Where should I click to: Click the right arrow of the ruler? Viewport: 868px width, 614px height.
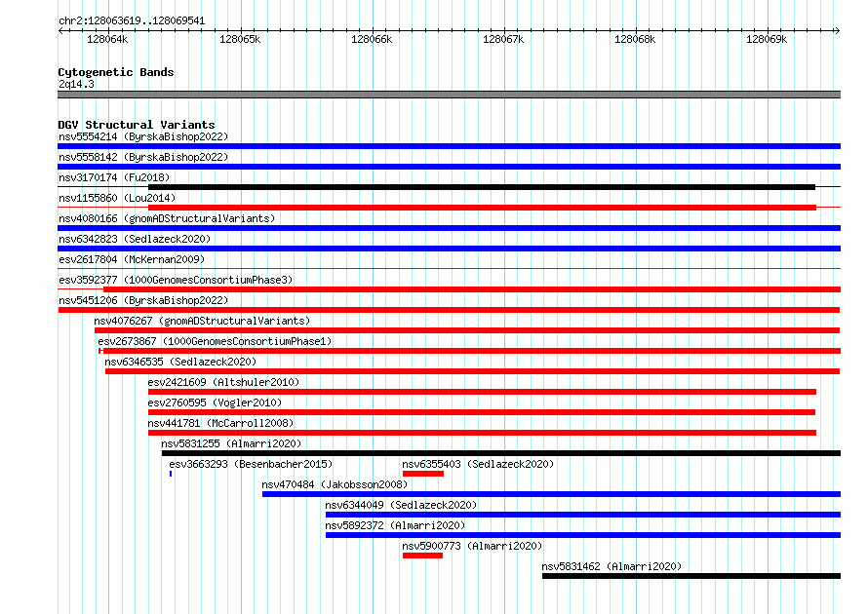click(x=838, y=30)
